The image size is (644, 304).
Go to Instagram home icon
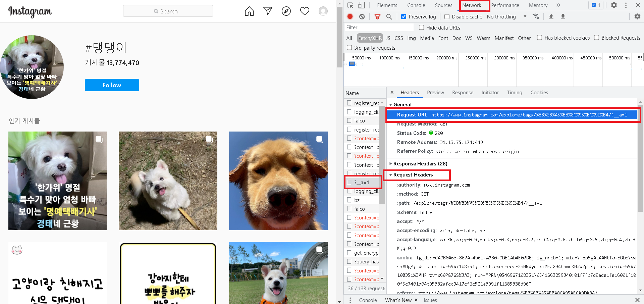tap(249, 11)
